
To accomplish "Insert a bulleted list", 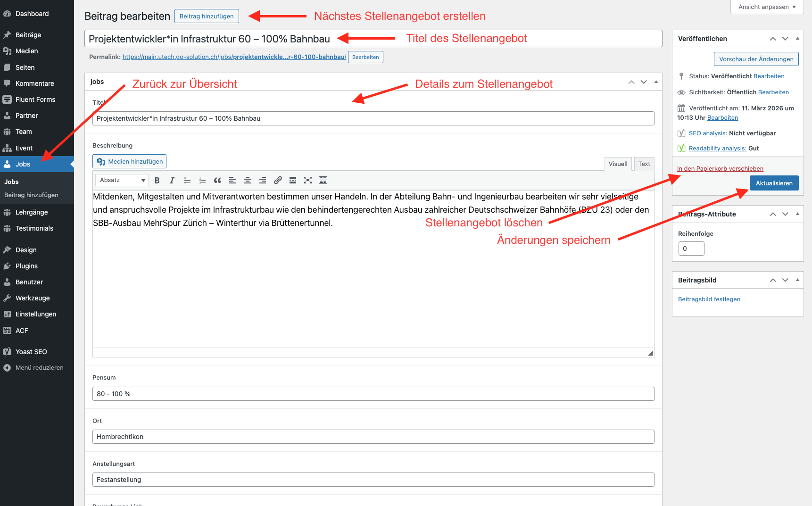I will [x=187, y=180].
